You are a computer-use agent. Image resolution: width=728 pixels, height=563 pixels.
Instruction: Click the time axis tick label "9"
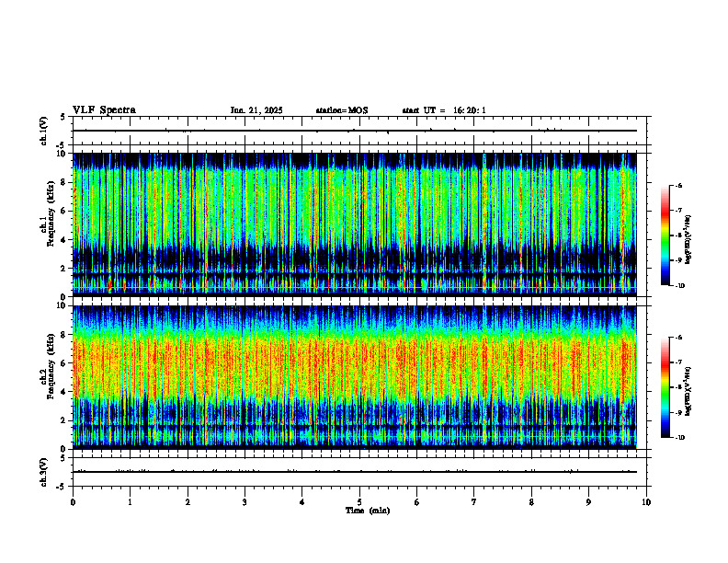[x=588, y=502]
